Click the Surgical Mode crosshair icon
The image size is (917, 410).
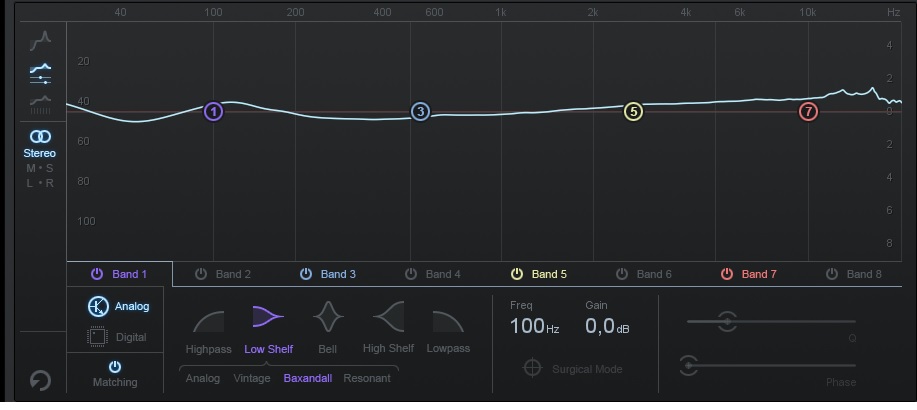(x=534, y=369)
